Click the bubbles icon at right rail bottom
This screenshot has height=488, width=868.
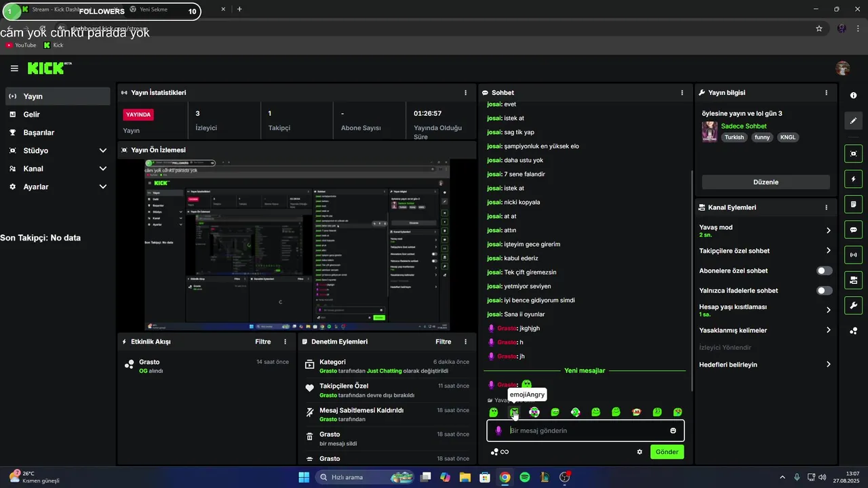click(x=854, y=331)
